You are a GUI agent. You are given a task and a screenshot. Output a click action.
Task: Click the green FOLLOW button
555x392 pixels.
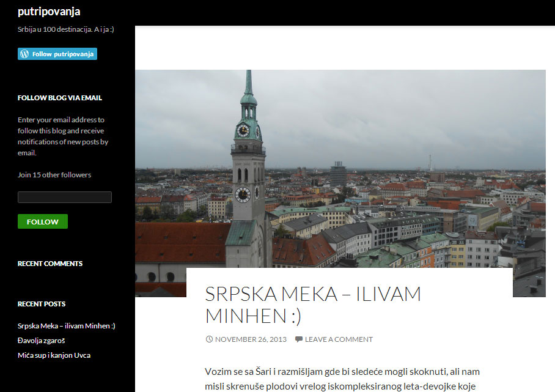click(x=43, y=221)
